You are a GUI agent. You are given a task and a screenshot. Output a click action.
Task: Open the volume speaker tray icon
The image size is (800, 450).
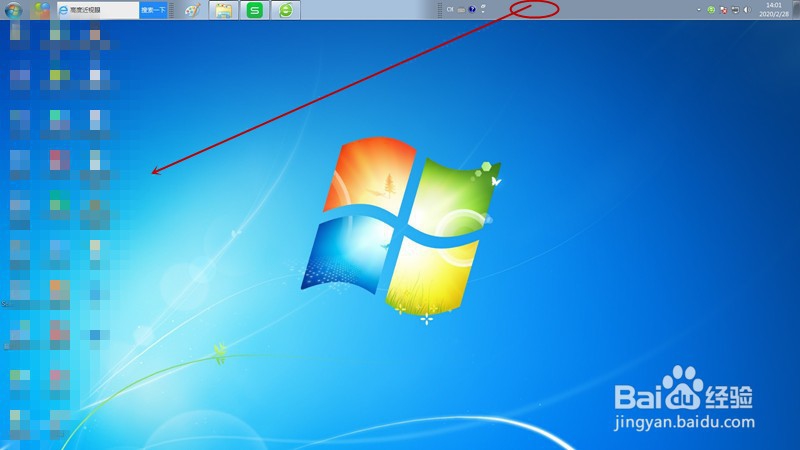point(747,10)
